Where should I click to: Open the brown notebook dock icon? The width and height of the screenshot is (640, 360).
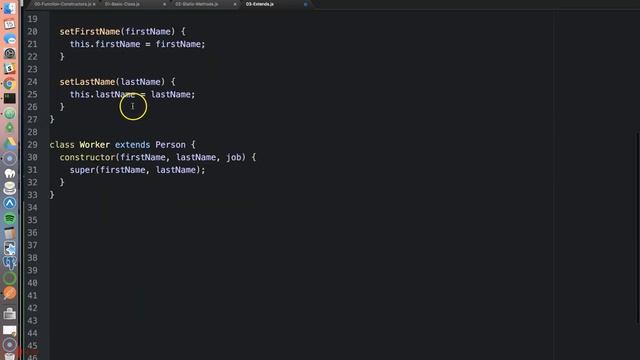click(9, 233)
